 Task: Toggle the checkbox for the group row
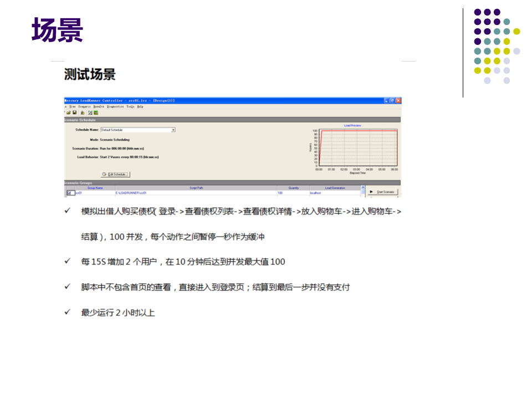(x=70, y=193)
